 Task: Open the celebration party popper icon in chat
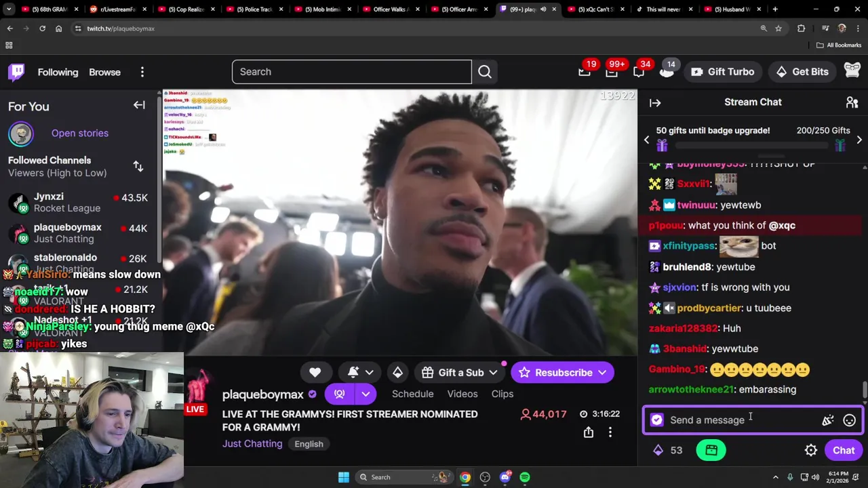(x=827, y=420)
